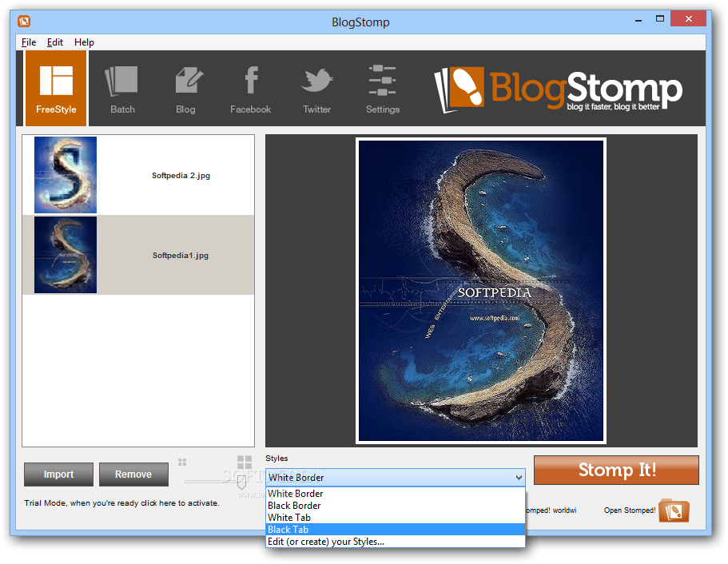Click the Remove button

point(133,475)
